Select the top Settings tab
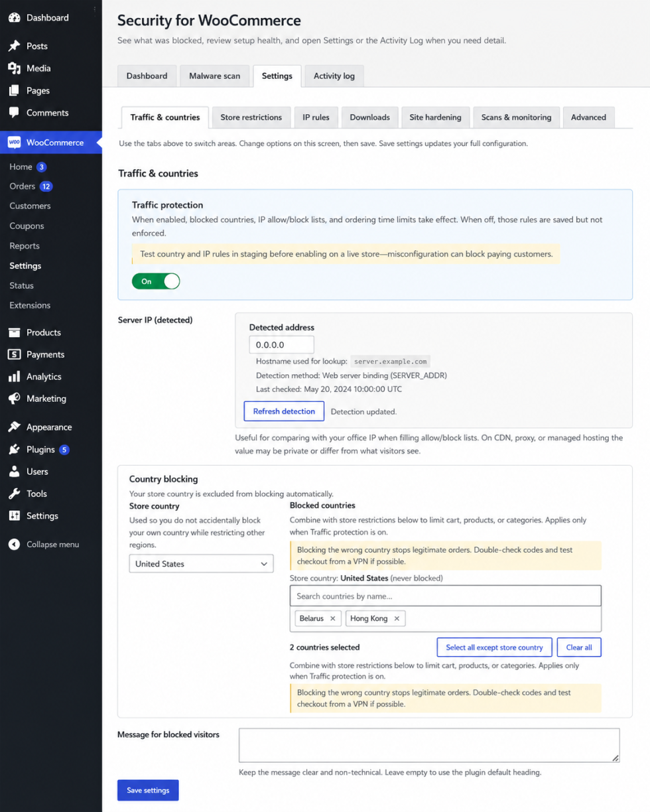This screenshot has width=650, height=812. tap(277, 76)
